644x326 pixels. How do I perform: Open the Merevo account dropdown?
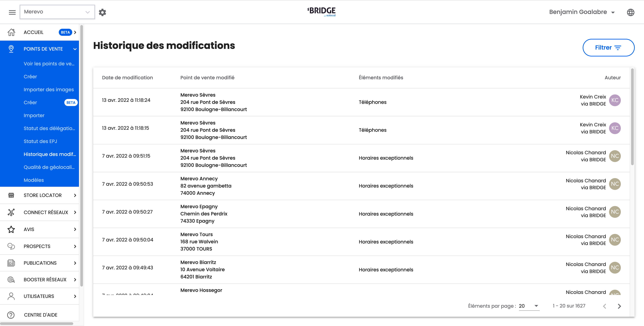[x=57, y=12]
